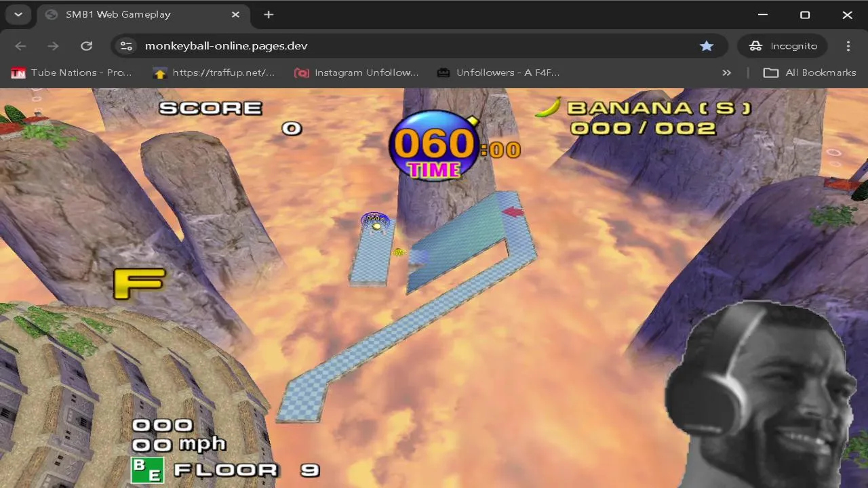
Task: Click the red arrow marker on the platform
Action: pyautogui.click(x=513, y=212)
